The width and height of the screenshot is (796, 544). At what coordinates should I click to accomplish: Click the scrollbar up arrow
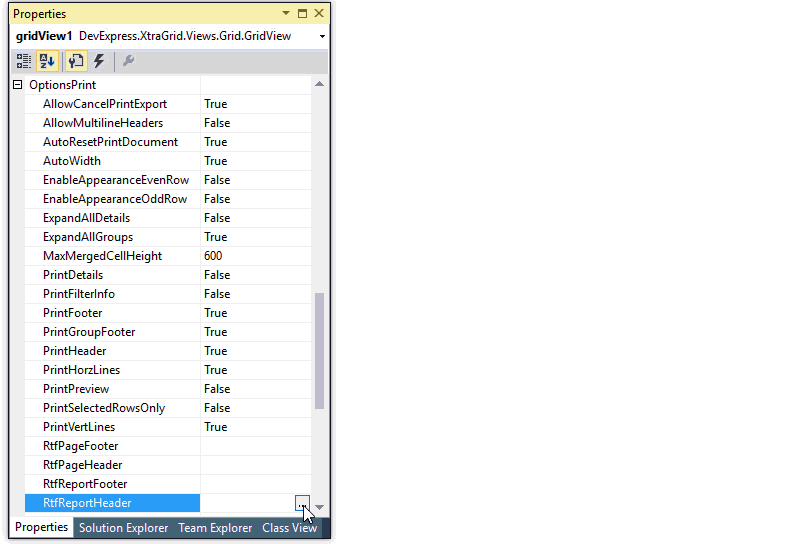(319, 84)
